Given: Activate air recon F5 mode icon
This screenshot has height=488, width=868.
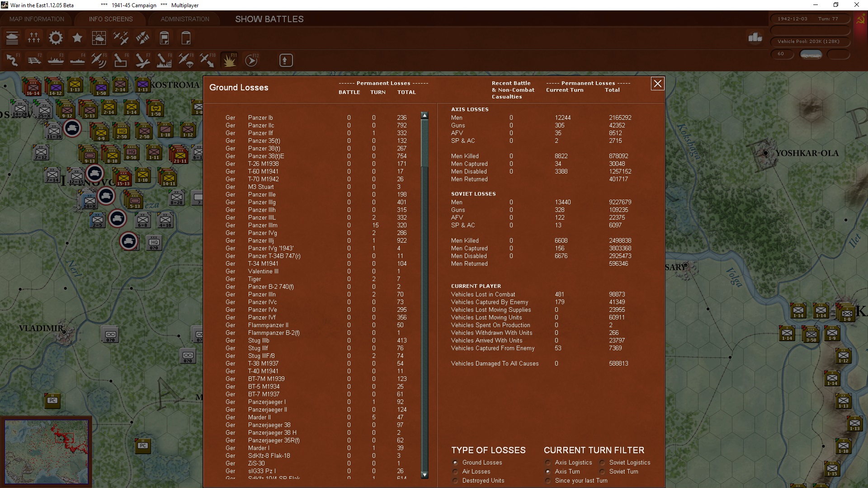Looking at the screenshot, I should pyautogui.click(x=99, y=60).
